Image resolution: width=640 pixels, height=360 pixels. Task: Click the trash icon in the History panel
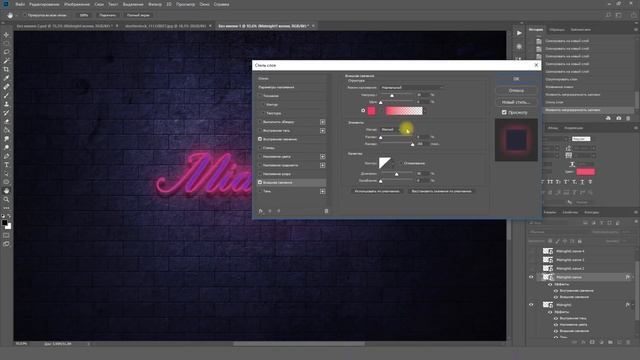tap(628, 118)
